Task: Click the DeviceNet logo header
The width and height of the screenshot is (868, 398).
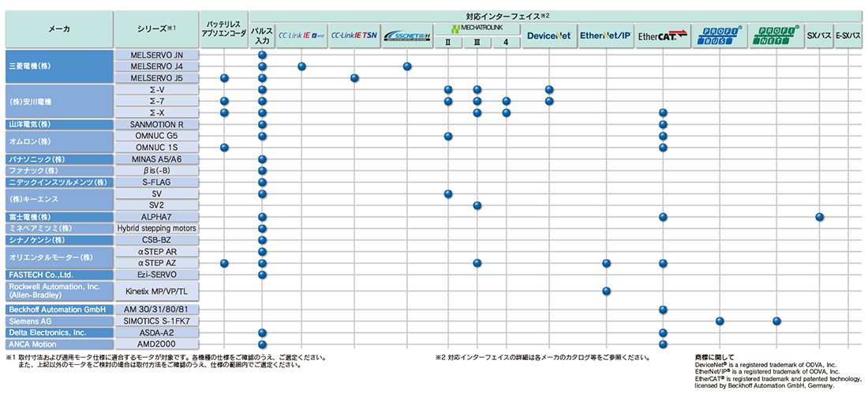Action: 549,36
